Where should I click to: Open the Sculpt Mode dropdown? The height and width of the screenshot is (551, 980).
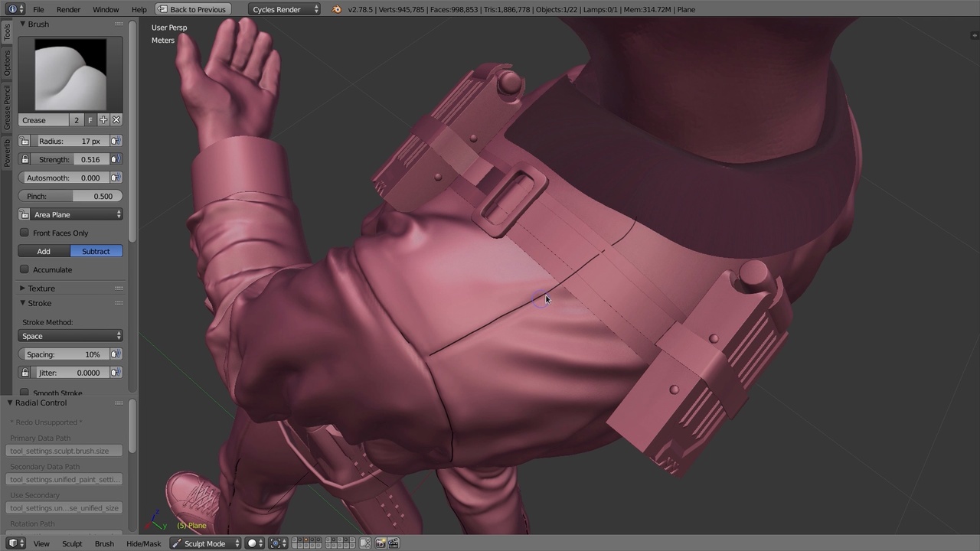tap(204, 543)
